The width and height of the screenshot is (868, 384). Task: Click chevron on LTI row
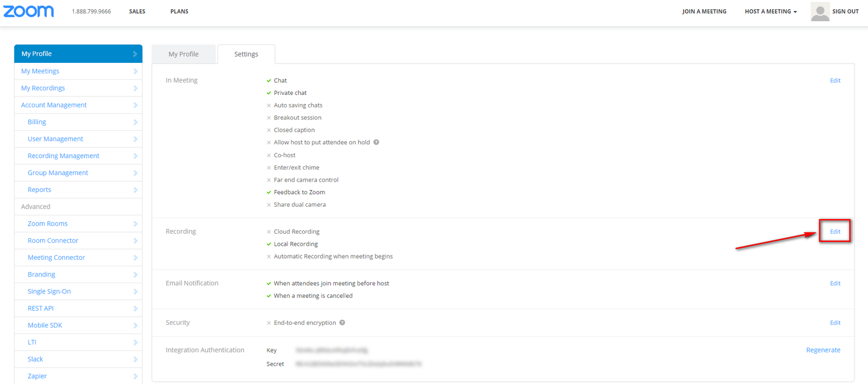[135, 342]
